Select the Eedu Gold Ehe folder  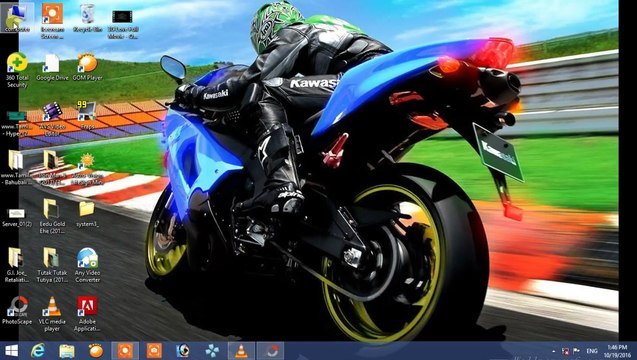point(52,216)
